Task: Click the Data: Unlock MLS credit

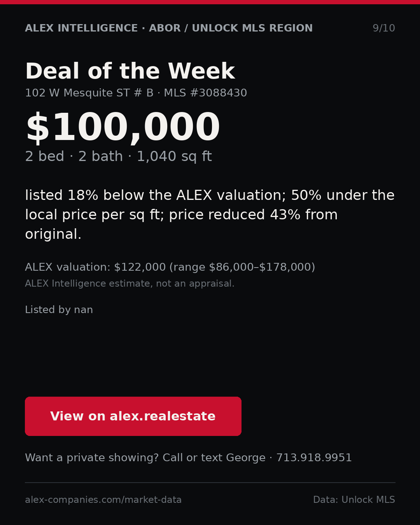Action: pos(354,500)
